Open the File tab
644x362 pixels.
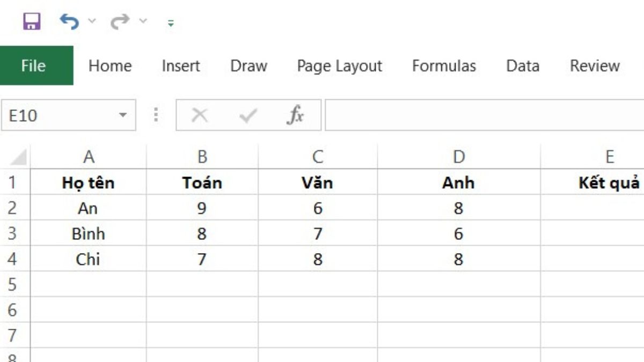(34, 65)
